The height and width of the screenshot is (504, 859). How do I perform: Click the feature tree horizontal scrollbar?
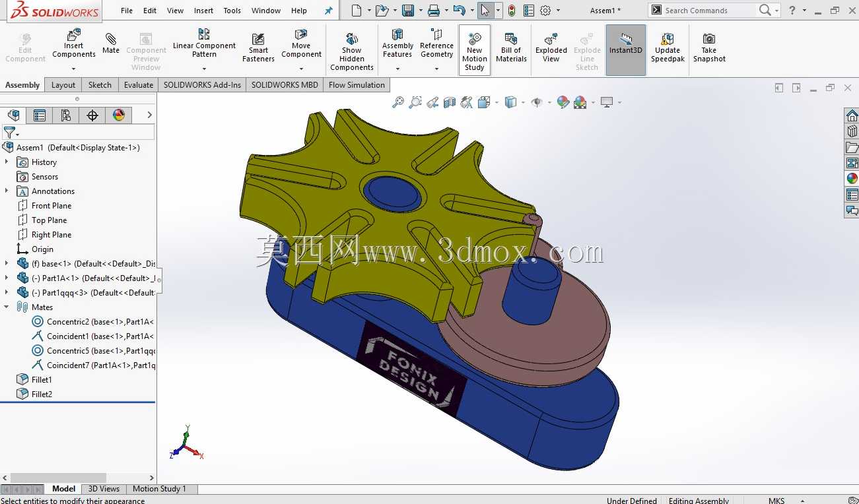pyautogui.click(x=57, y=478)
